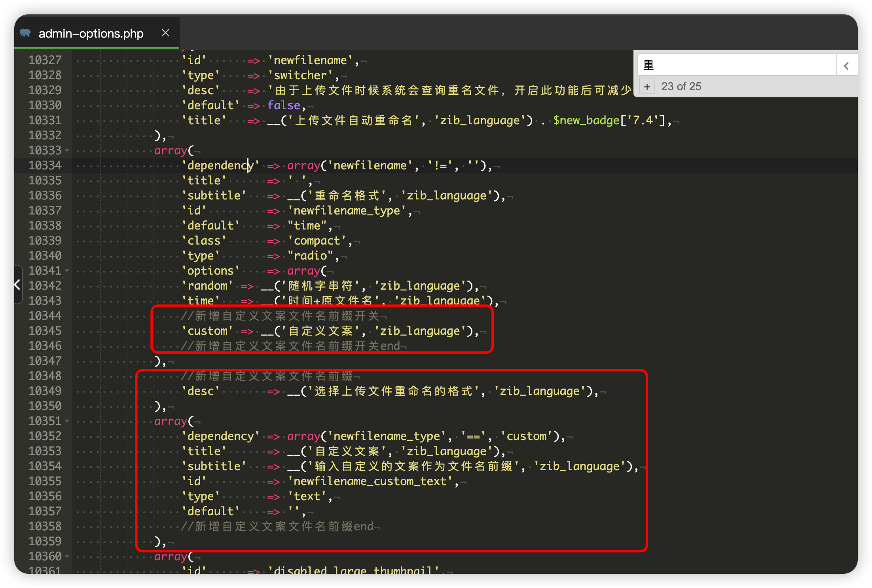
Task: Click line number 10345 in the gutter
Action: point(45,331)
